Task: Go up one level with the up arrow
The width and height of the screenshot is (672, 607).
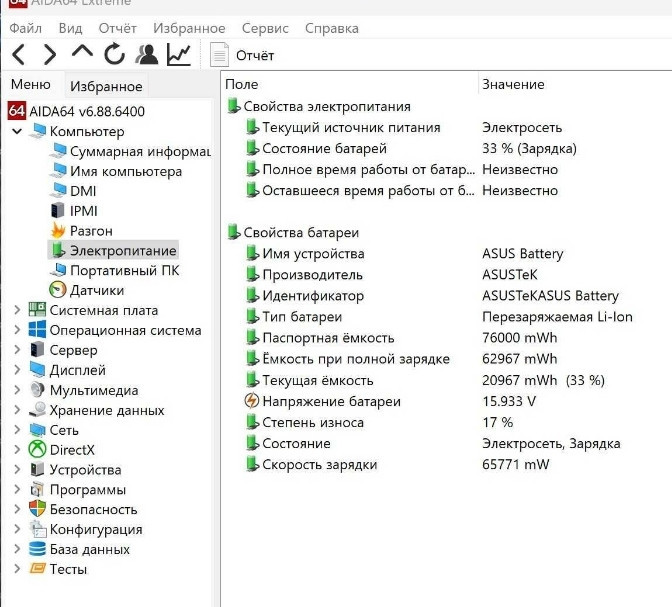Action: point(82,52)
